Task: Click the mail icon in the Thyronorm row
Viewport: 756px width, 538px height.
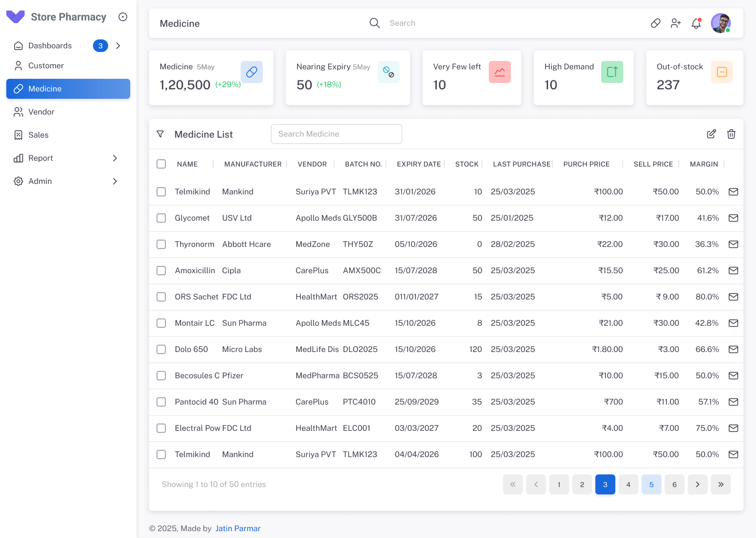Action: [x=733, y=244]
